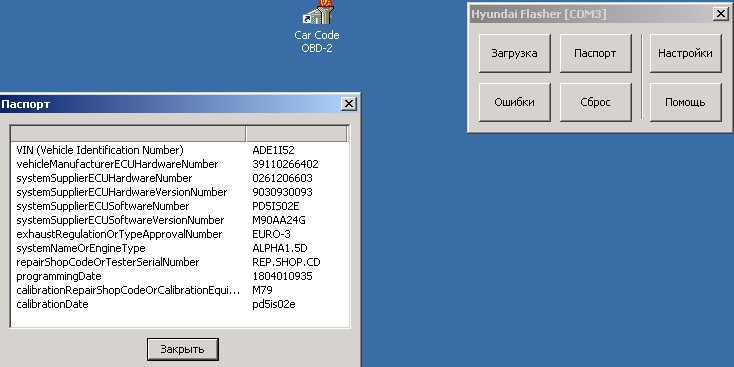This screenshot has width=734, height=367.
Task: Select the exhaustRegulationOrTypeApprovalNumber row
Action: coord(180,235)
